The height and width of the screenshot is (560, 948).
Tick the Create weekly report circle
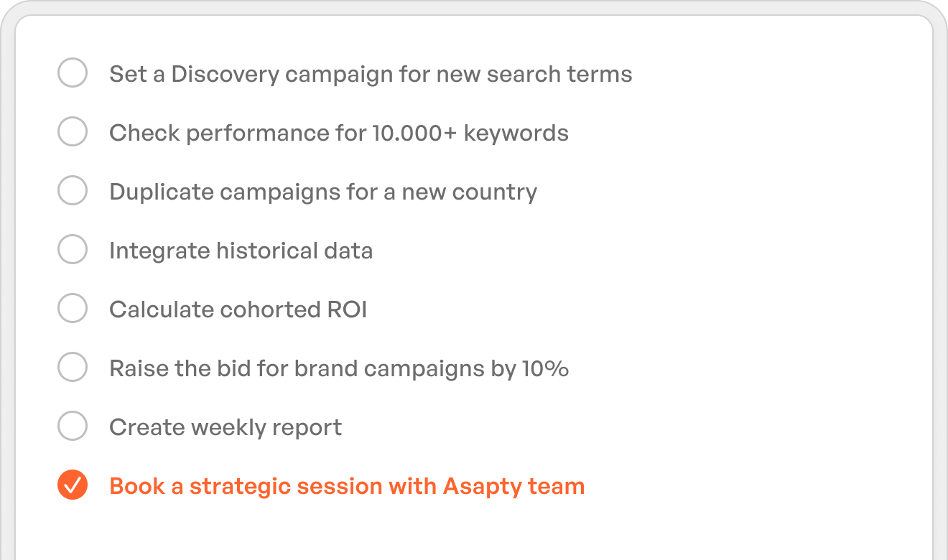point(73,426)
